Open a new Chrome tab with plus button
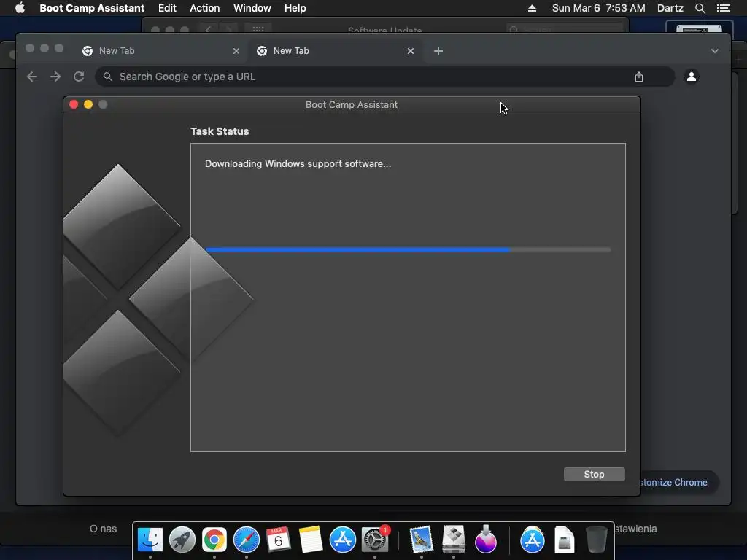The width and height of the screenshot is (747, 560). coord(438,51)
